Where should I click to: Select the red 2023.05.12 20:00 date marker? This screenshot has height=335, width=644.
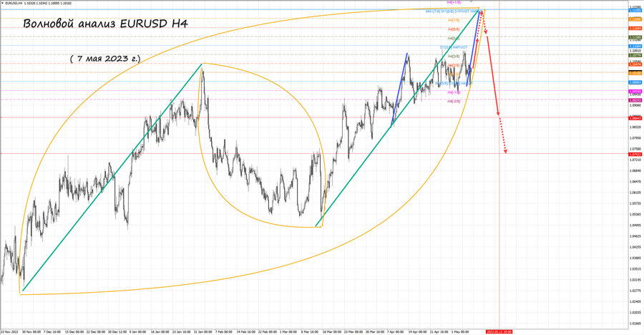coord(499,331)
